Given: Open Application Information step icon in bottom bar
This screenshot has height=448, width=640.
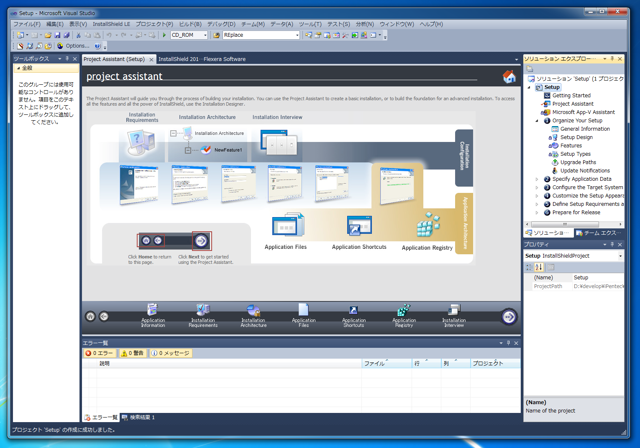Looking at the screenshot, I should click(153, 310).
